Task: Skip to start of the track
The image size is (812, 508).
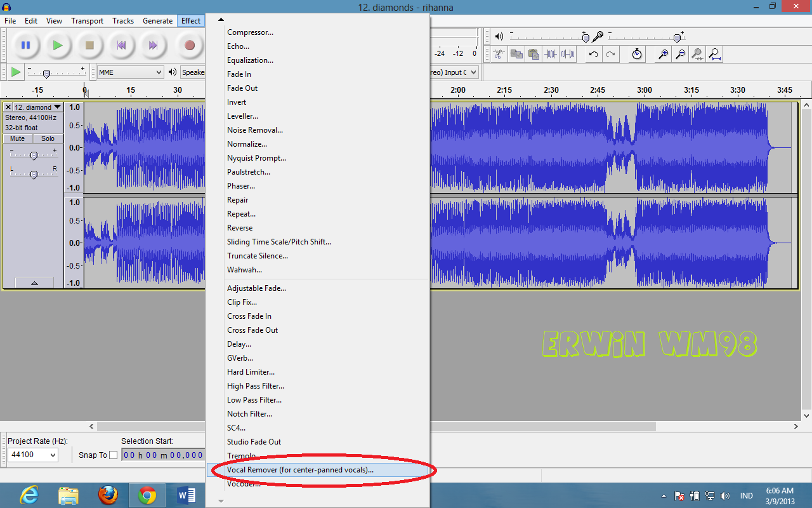Action: pyautogui.click(x=121, y=45)
